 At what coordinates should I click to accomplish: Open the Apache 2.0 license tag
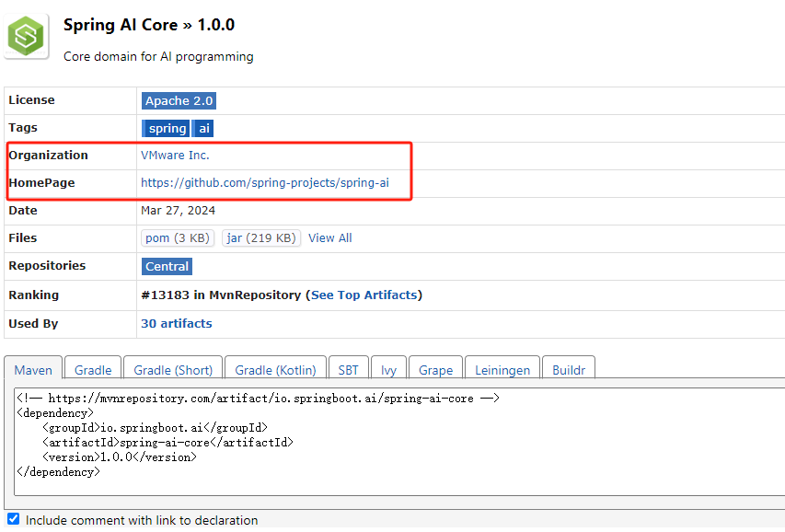179,100
